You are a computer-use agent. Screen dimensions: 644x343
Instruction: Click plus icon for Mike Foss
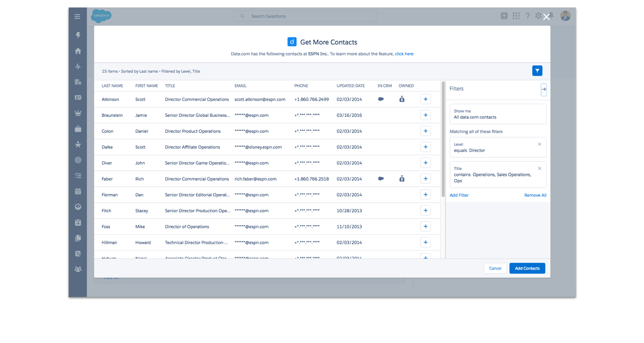pyautogui.click(x=426, y=227)
